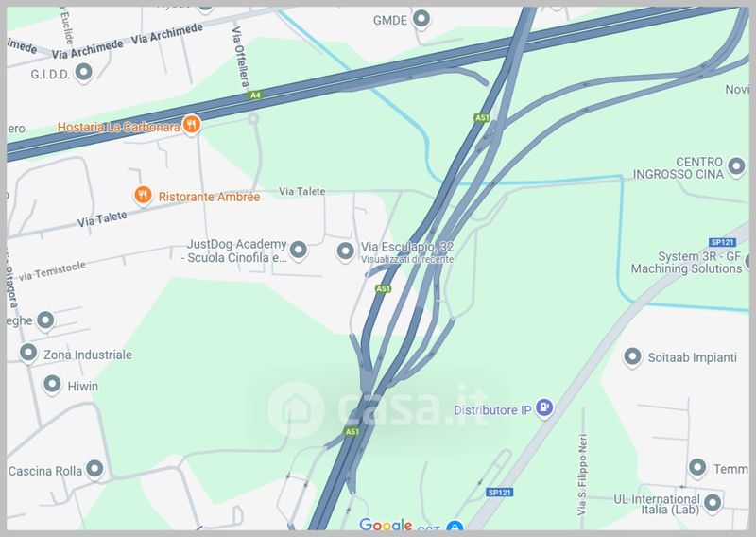Open the System 3R - GF Machining Solutions label
756x537 pixels.
(687, 263)
